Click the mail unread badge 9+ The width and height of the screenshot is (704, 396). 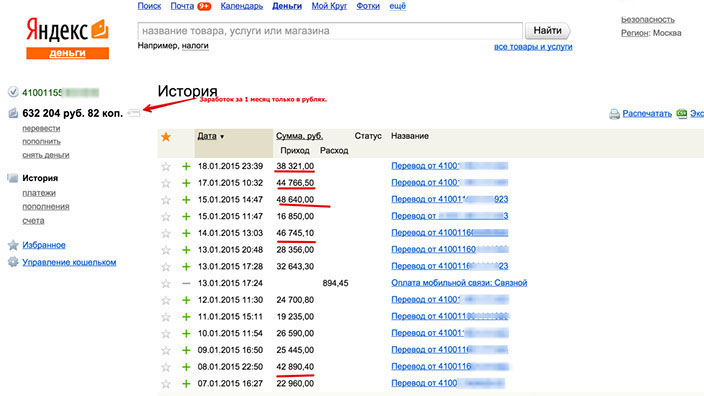pyautogui.click(x=204, y=6)
